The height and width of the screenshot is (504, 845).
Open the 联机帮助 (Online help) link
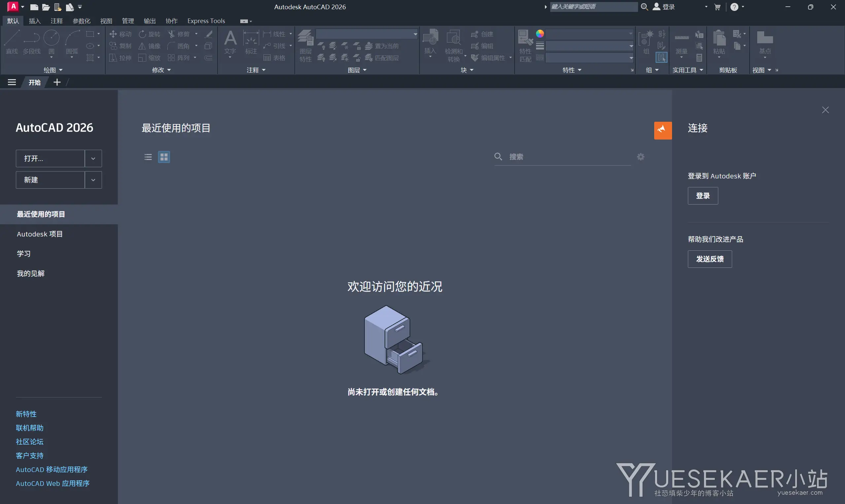coord(30,427)
